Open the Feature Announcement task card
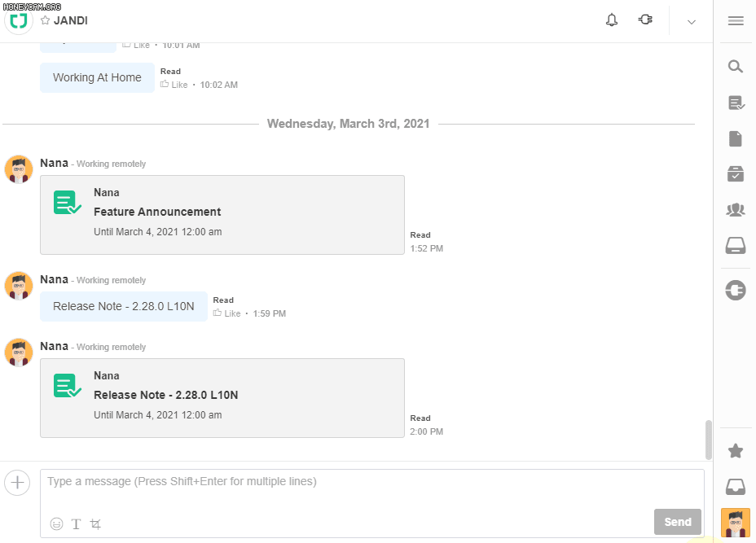The image size is (756, 543). click(222, 215)
